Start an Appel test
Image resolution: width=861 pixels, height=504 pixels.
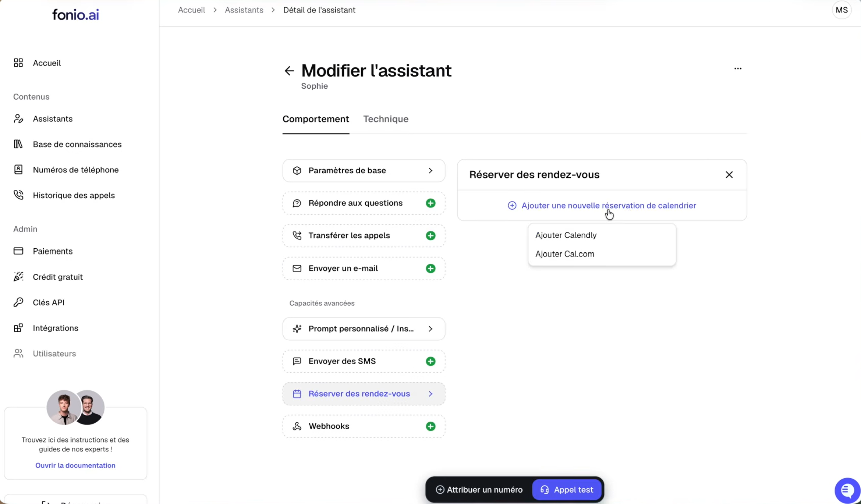(x=567, y=490)
